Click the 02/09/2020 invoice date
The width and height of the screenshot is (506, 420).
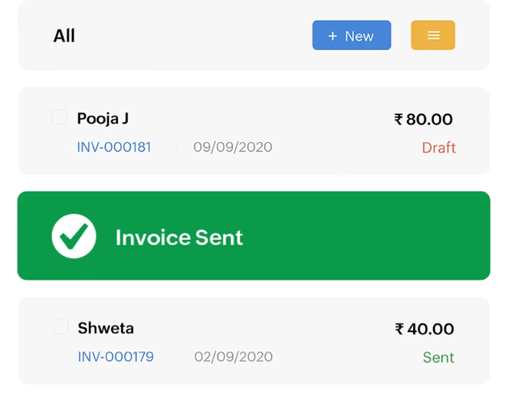click(x=234, y=357)
